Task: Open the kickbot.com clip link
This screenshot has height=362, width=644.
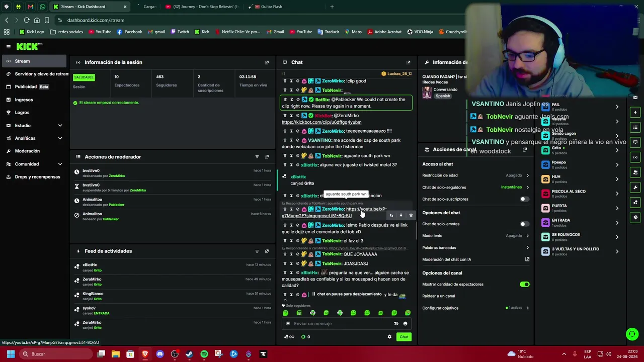Action: pyautogui.click(x=321, y=122)
